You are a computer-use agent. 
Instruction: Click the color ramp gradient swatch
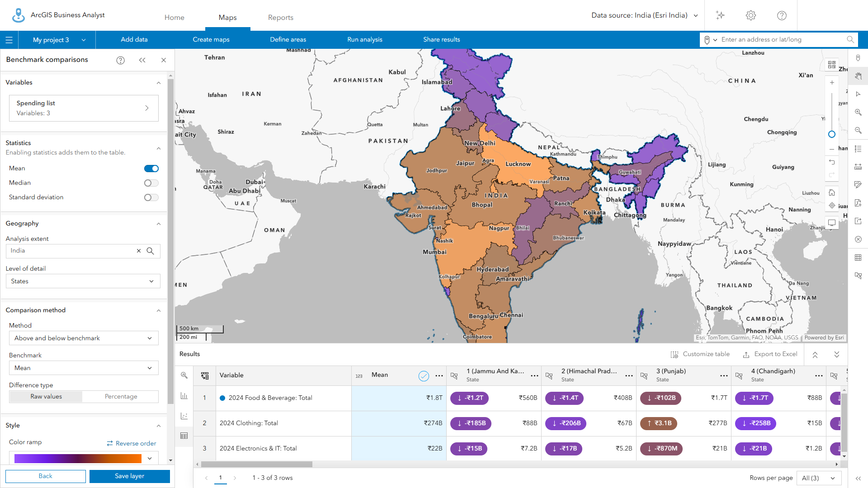pyautogui.click(x=78, y=459)
